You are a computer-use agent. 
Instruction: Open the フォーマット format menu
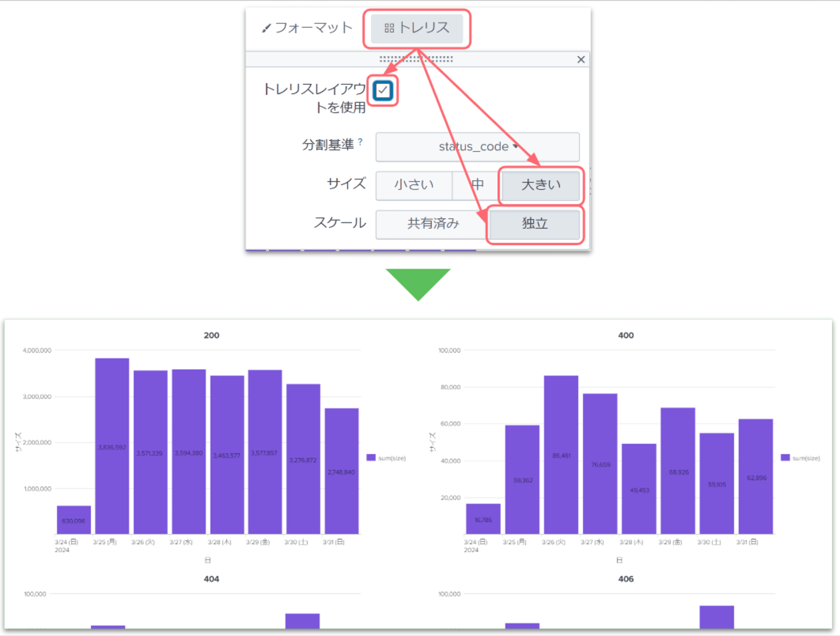[x=307, y=28]
